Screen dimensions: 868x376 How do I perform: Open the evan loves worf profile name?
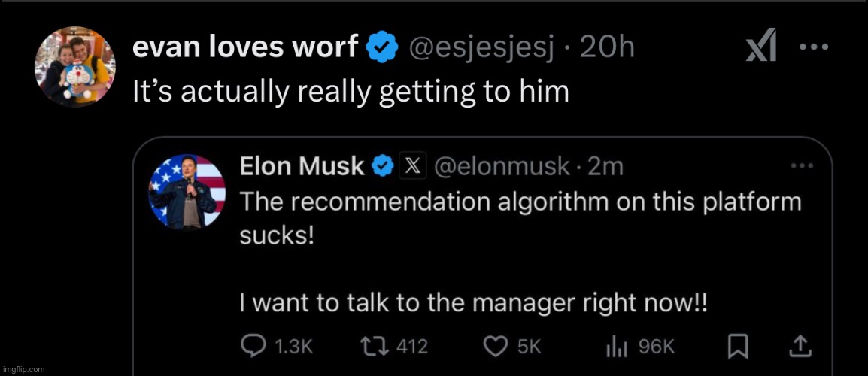(244, 48)
